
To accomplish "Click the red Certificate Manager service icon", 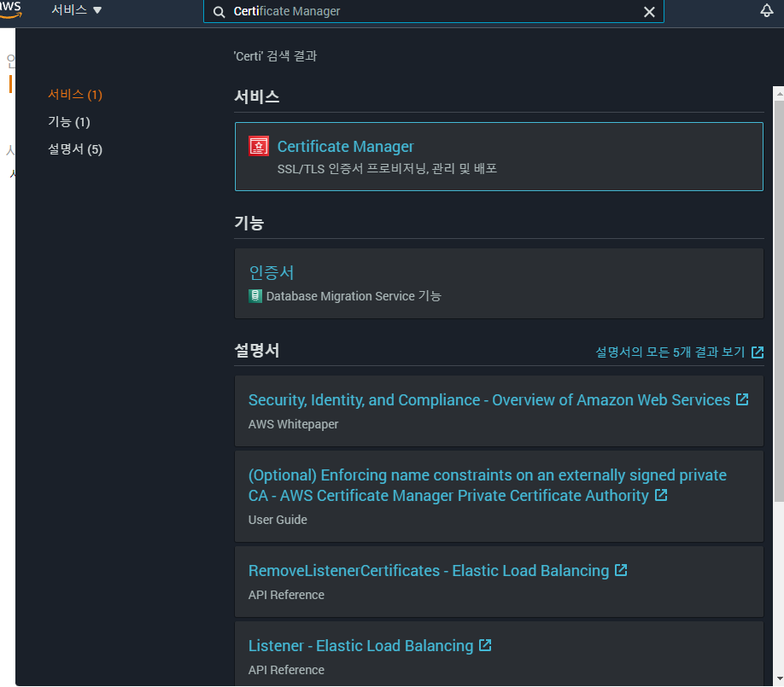I will click(259, 146).
